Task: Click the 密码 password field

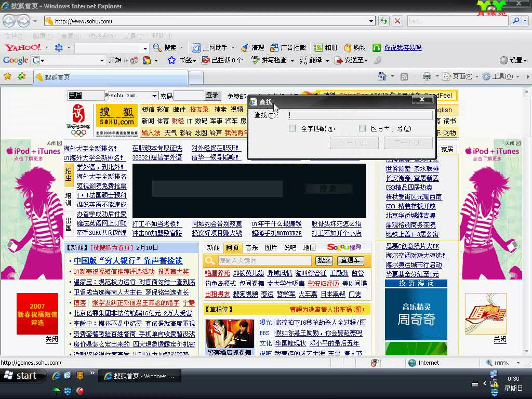Action: coord(188,96)
